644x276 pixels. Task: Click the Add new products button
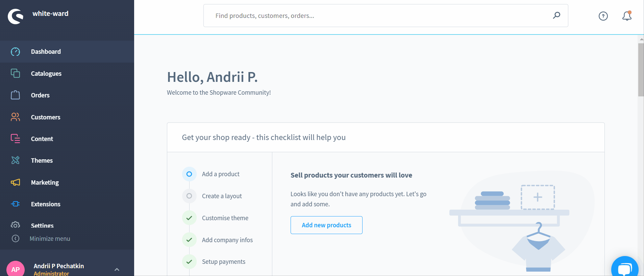click(326, 225)
